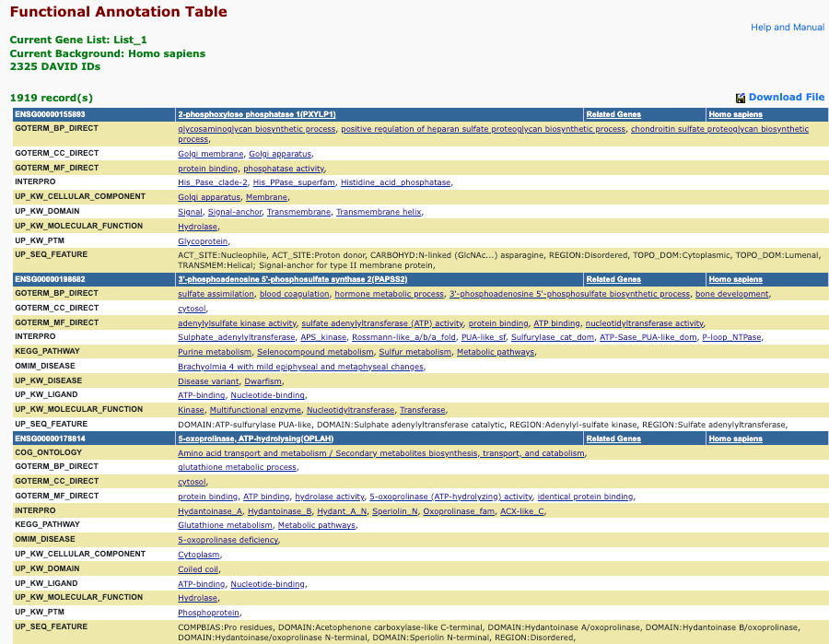Click Homo sapiens in the PAPSS2 header row
829x644 pixels.
coord(735,279)
